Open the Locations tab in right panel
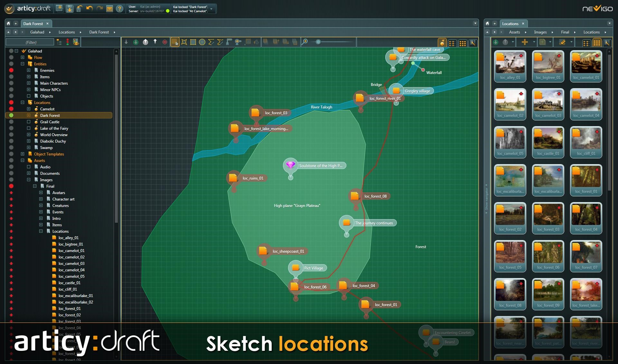618x364 pixels. 510,23
